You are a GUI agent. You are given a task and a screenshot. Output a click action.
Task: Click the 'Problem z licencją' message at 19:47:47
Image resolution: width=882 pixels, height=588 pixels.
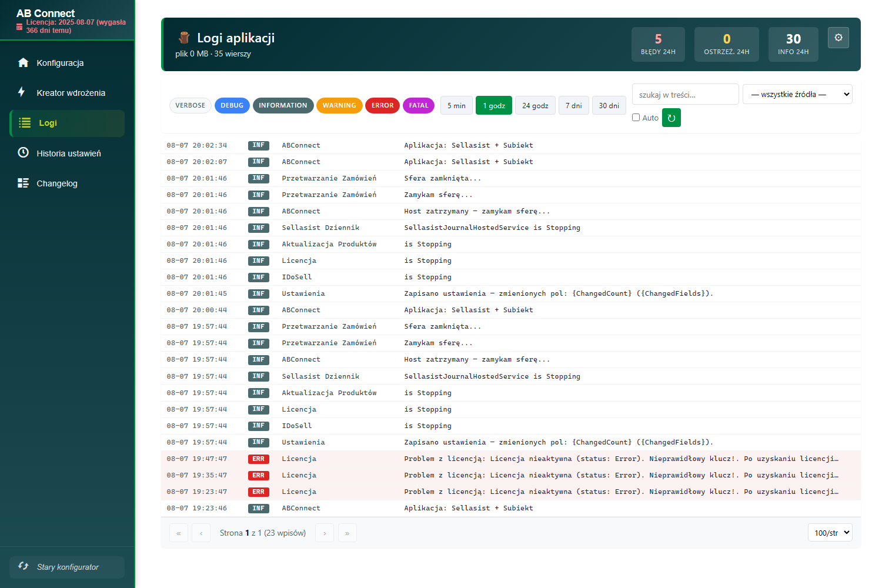coord(622,459)
